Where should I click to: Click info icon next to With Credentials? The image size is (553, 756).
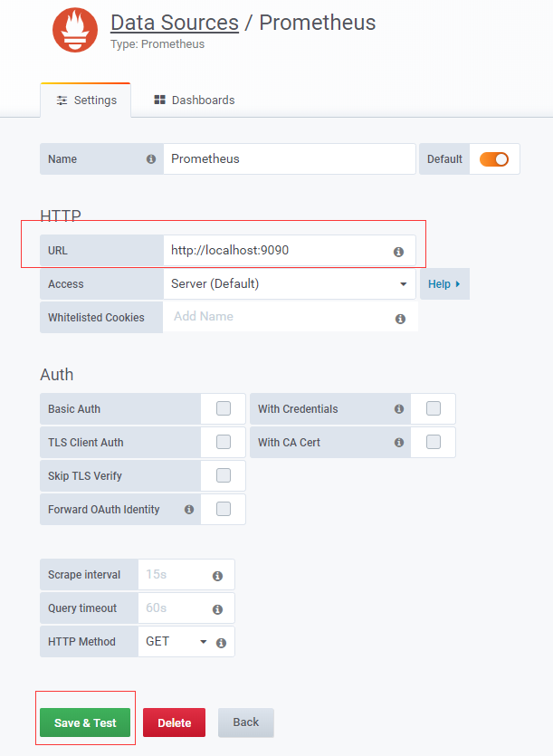click(399, 409)
